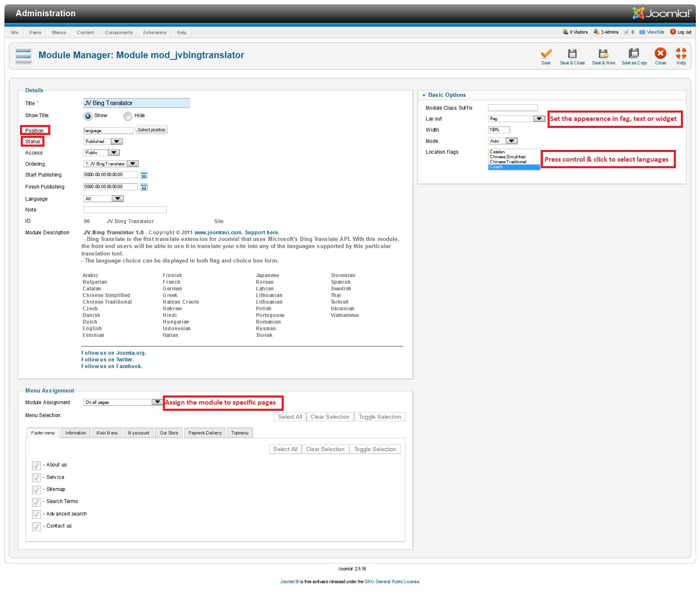Screen dimensions: 700x594
Task: Switch to the Information tab
Action: coord(76,433)
